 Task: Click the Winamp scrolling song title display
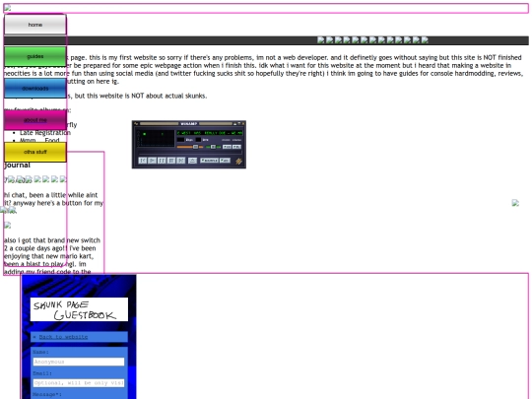(x=209, y=133)
